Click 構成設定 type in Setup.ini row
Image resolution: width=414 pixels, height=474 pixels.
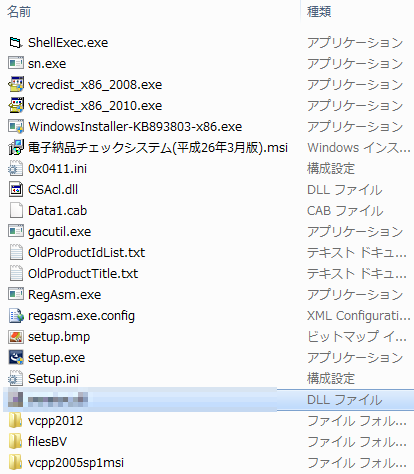pyautogui.click(x=331, y=379)
